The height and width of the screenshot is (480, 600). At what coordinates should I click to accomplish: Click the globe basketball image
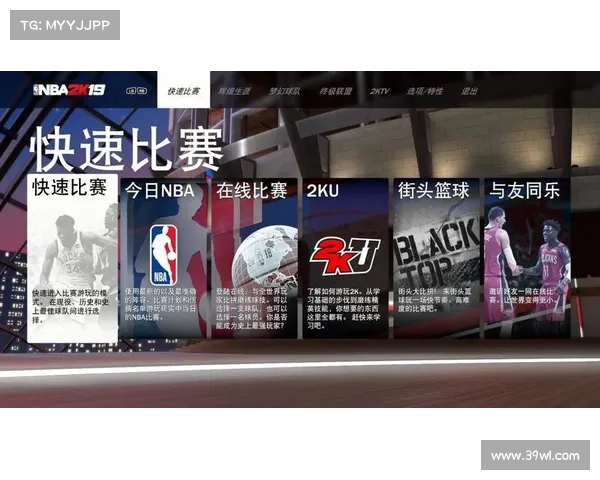[x=265, y=256]
